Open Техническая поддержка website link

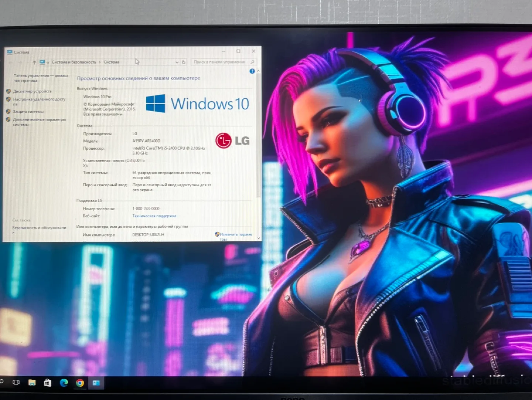[154, 216]
